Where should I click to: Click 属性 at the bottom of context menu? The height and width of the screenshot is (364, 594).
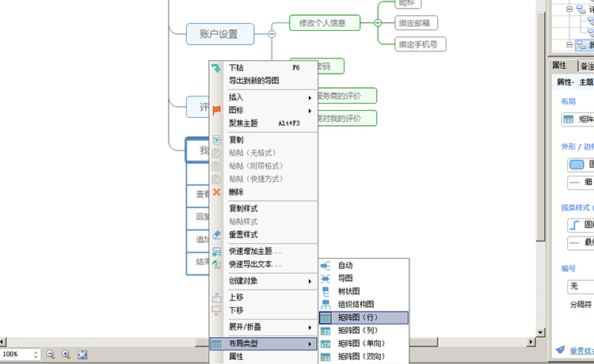click(x=263, y=356)
